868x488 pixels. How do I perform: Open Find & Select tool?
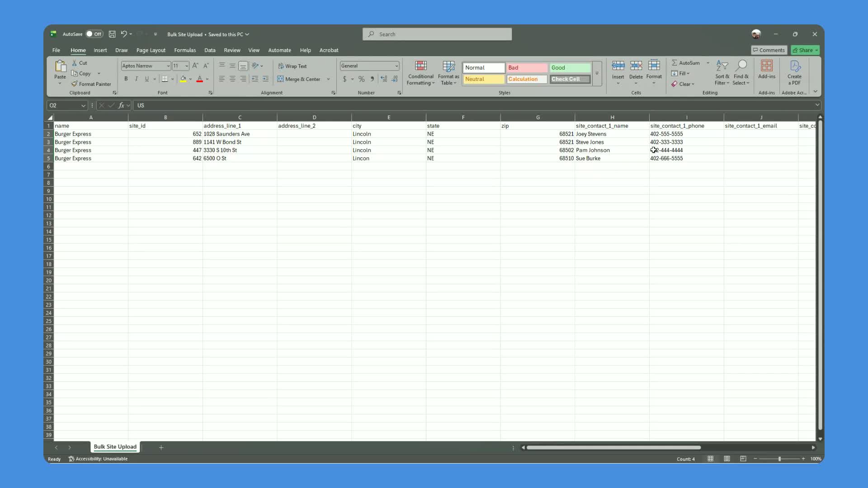pos(741,73)
